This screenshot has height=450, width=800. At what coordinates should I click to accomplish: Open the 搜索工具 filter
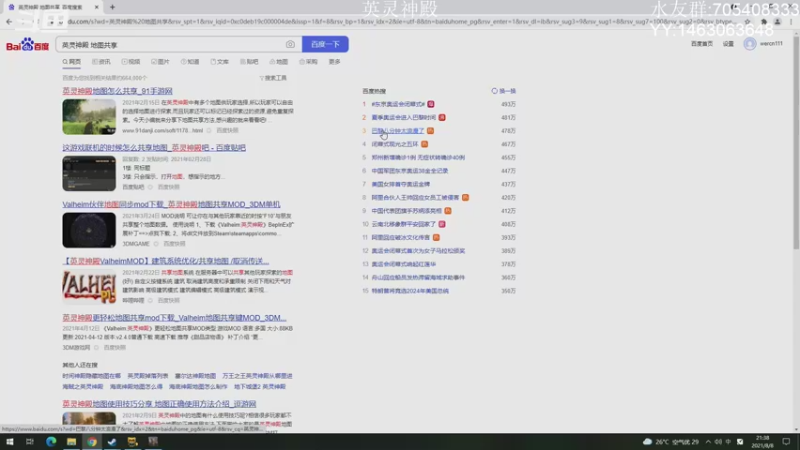273,78
